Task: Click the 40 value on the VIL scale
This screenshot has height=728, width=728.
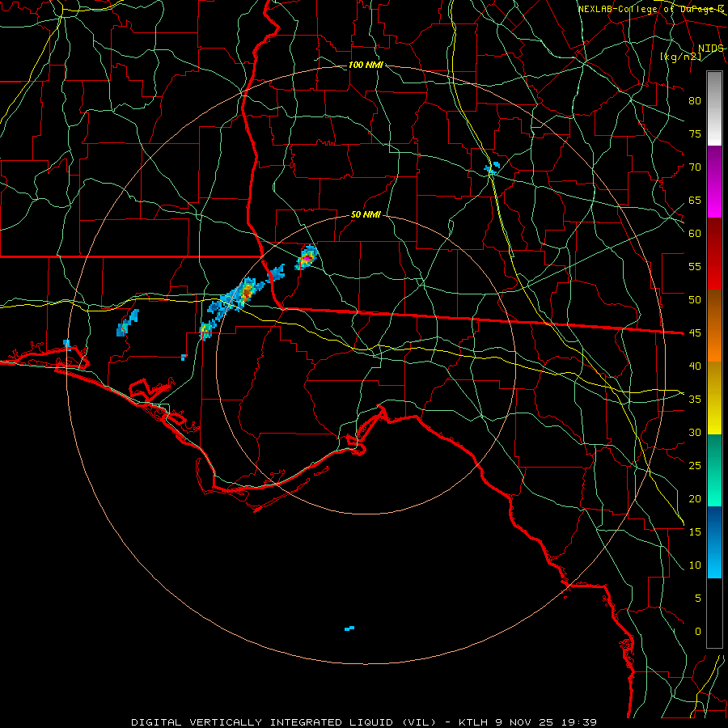Action: [x=695, y=366]
